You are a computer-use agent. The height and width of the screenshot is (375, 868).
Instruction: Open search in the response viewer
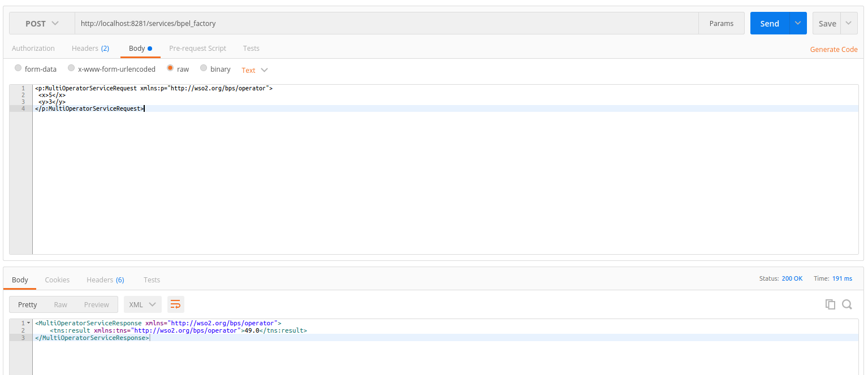coord(847,304)
